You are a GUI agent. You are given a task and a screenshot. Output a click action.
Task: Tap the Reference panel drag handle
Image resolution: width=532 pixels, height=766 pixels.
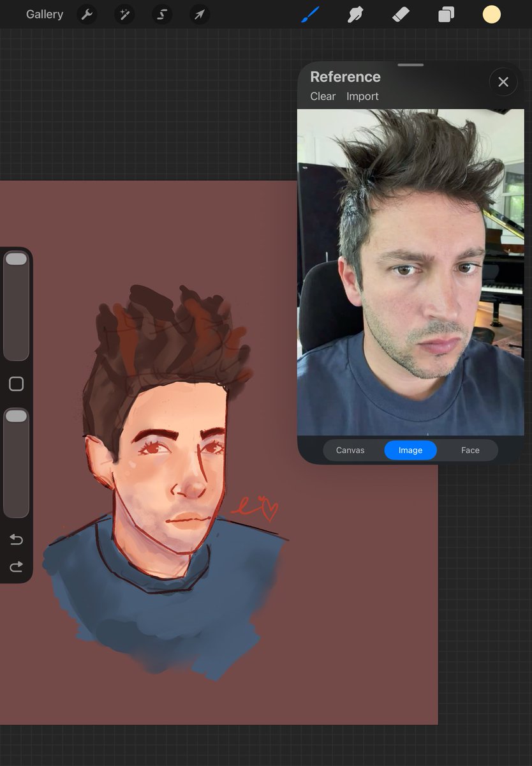click(410, 64)
